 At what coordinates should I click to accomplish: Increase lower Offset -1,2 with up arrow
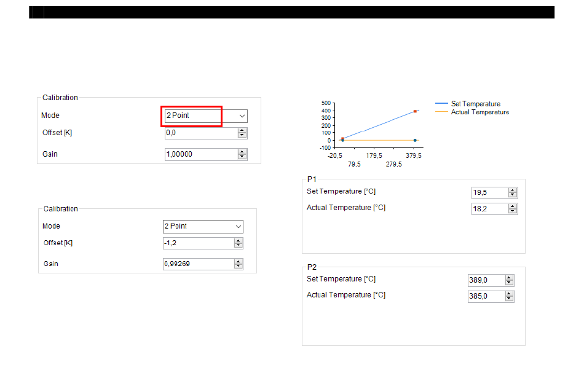(239, 240)
